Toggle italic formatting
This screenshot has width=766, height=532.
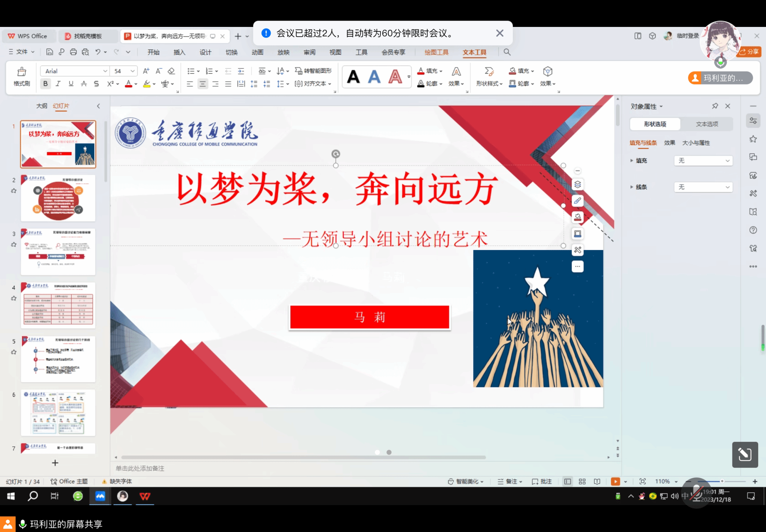coord(58,84)
